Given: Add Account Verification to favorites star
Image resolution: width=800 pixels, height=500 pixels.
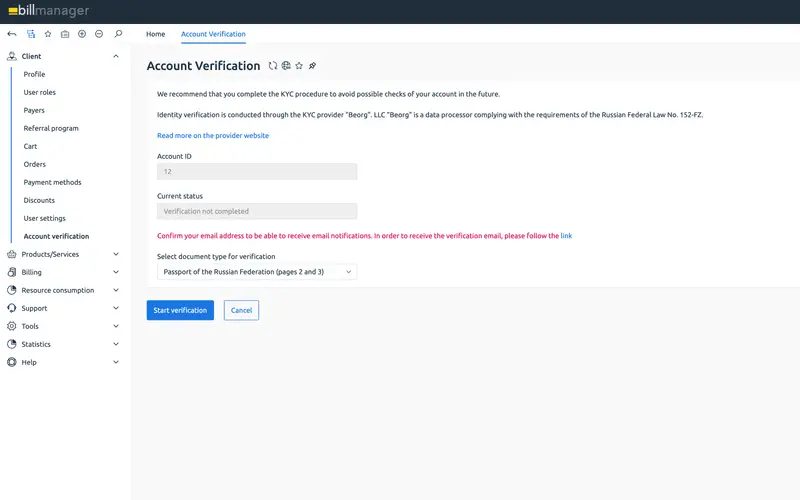Looking at the screenshot, I should tap(299, 66).
